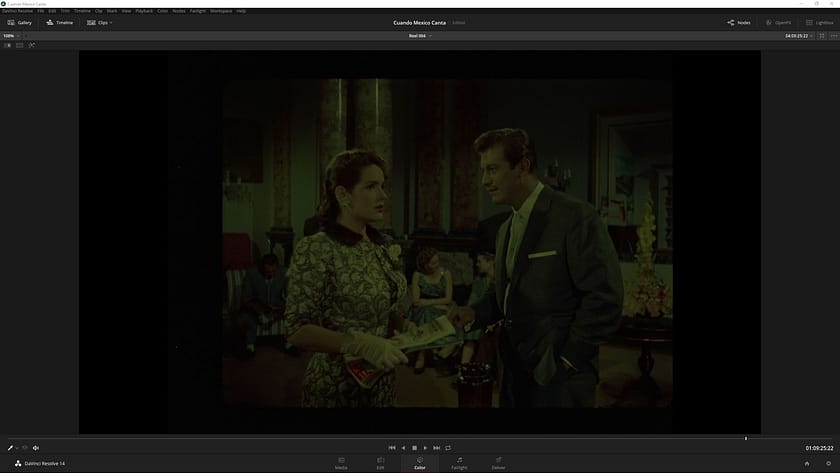Play the clip forward
This screenshot has height=473, width=840.
click(425, 448)
